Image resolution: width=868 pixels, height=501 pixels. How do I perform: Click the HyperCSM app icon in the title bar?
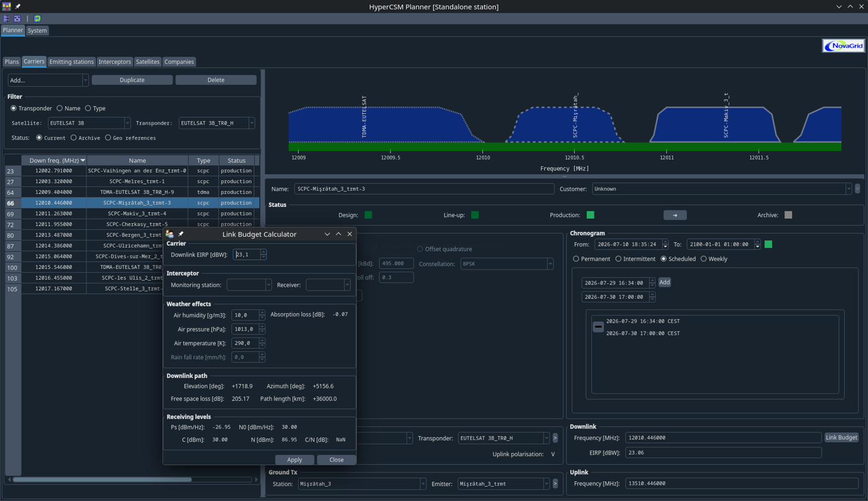tap(7, 7)
